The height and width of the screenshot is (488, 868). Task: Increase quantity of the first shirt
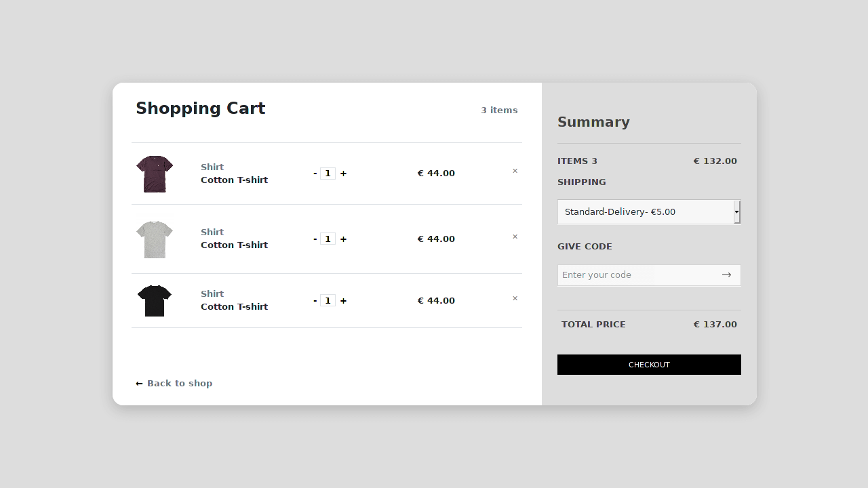[x=343, y=173]
